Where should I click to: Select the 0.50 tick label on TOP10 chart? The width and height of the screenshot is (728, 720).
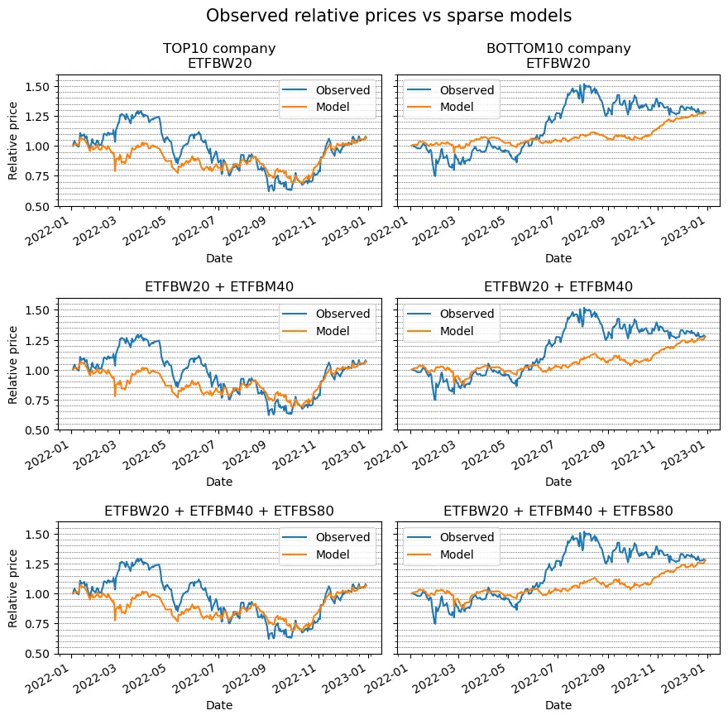(x=38, y=206)
